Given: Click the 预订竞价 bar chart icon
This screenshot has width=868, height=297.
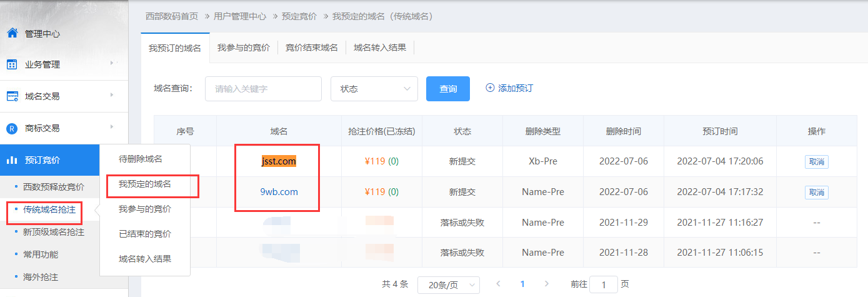Looking at the screenshot, I should [x=12, y=160].
